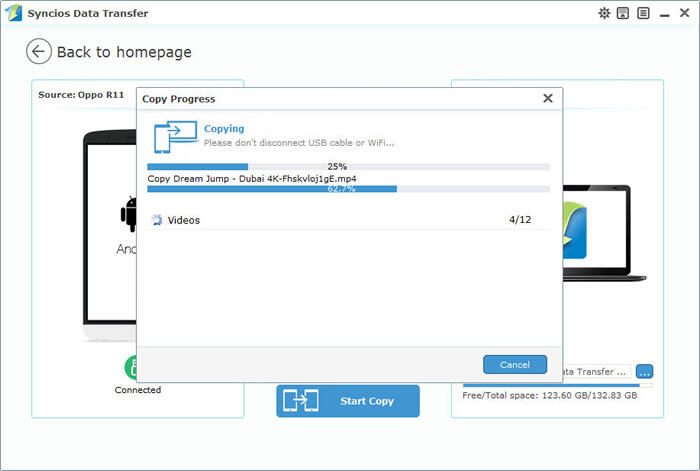This screenshot has width=700, height=471.
Task: Select the Videos row showing 4/12
Action: (348, 220)
